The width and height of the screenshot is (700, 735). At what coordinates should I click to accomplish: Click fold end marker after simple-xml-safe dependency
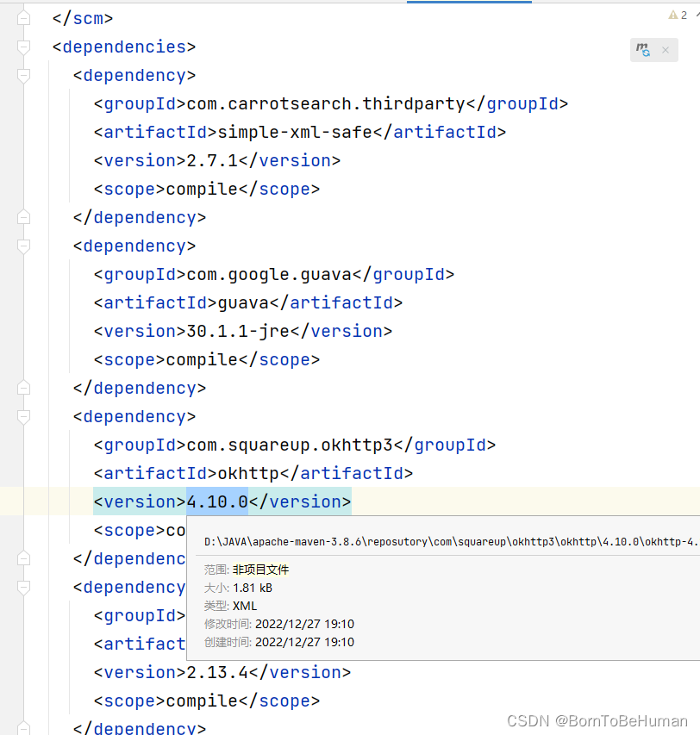pos(23,217)
